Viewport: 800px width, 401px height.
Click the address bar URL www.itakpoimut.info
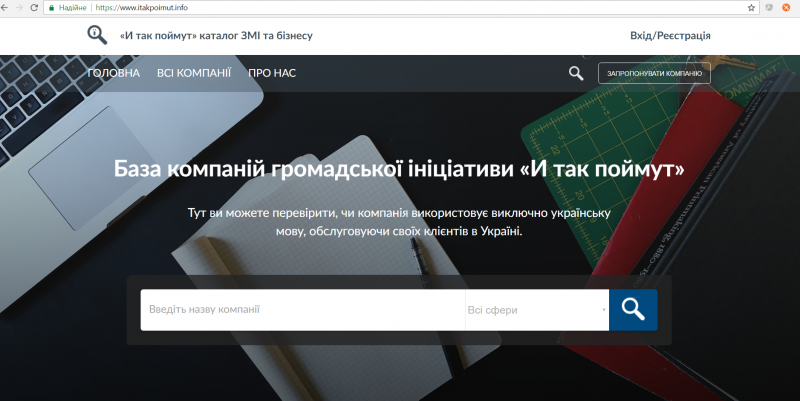point(141,8)
